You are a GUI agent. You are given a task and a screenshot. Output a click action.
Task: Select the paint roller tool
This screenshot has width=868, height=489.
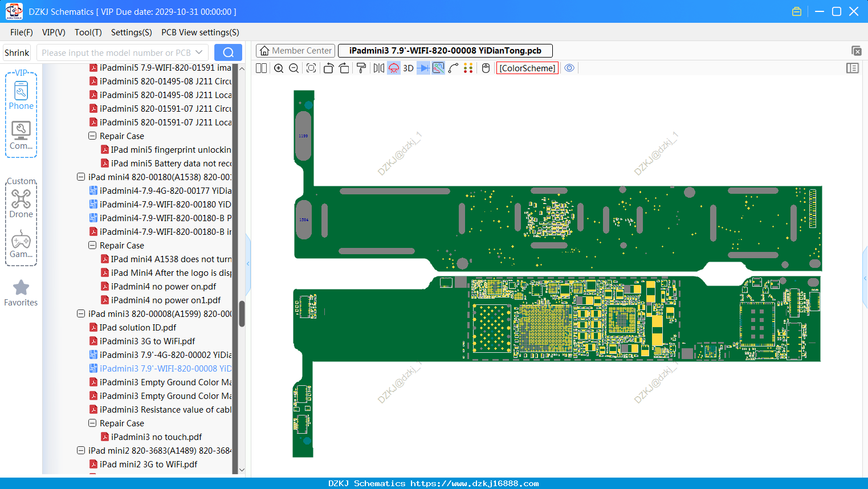361,68
